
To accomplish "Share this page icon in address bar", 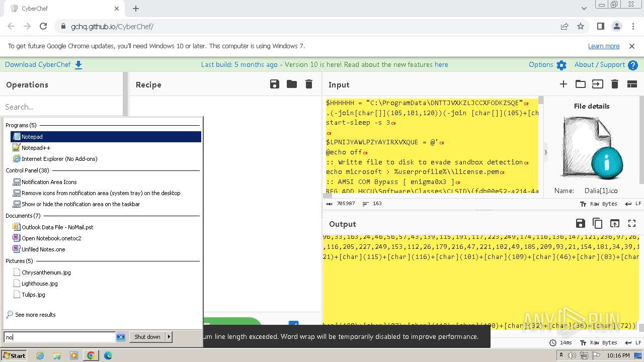I will click(x=565, y=26).
